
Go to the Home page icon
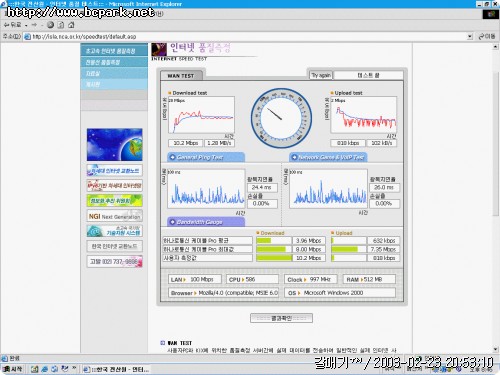point(71,25)
